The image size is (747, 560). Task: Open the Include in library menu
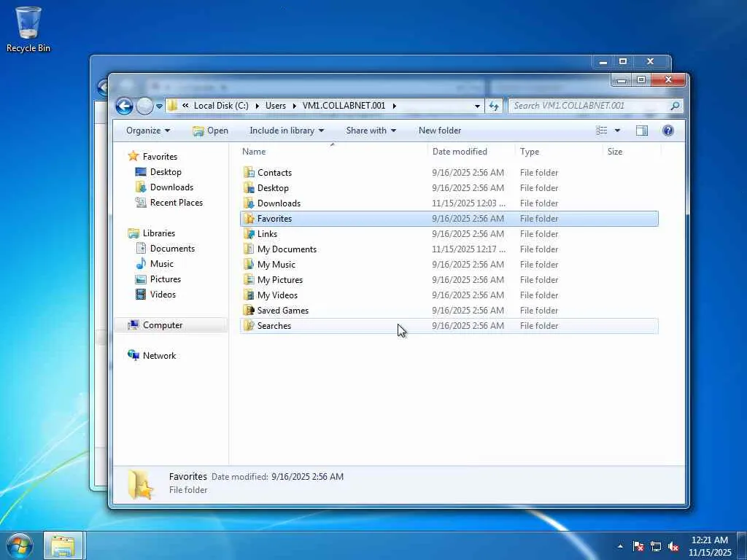coord(286,131)
